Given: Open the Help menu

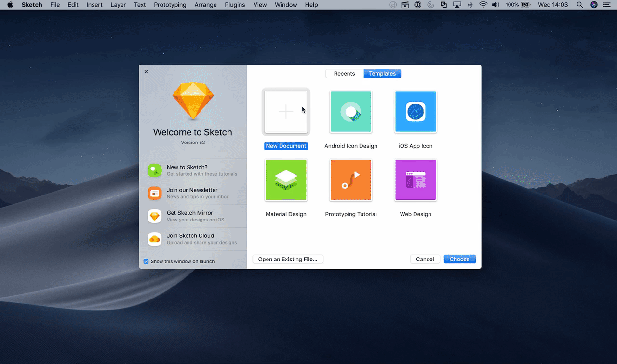Looking at the screenshot, I should pyautogui.click(x=311, y=5).
